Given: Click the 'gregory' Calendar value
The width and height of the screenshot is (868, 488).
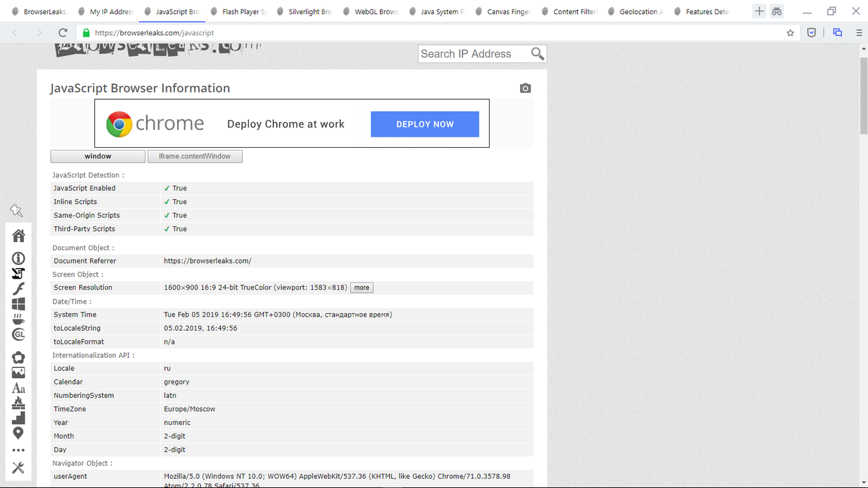Looking at the screenshot, I should click(x=176, y=382).
